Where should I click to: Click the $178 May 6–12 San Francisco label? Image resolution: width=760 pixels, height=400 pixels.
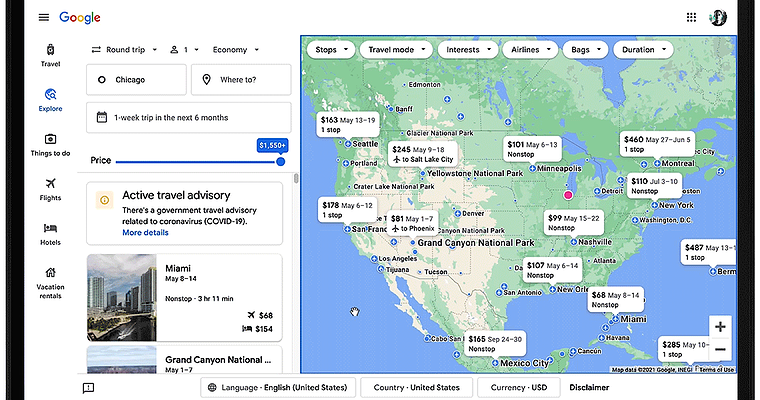click(x=348, y=210)
